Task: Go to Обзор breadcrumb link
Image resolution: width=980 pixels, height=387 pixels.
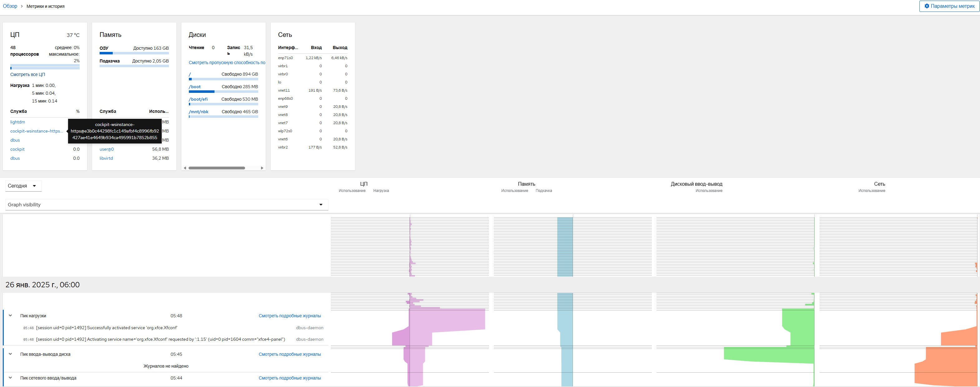Action: click(10, 6)
